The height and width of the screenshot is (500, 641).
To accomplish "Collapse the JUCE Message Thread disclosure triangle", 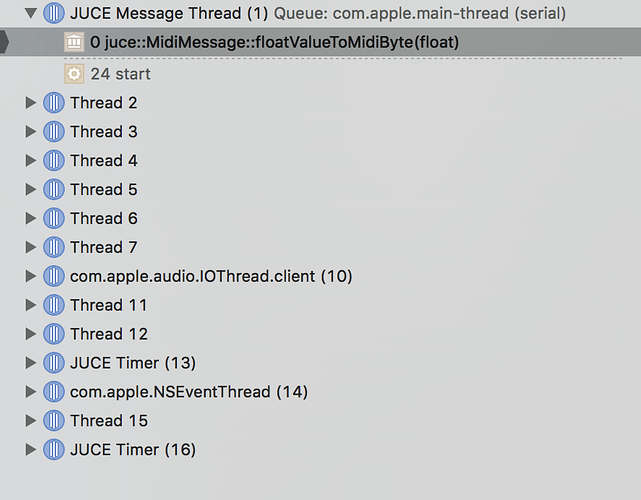I will pyautogui.click(x=31, y=13).
